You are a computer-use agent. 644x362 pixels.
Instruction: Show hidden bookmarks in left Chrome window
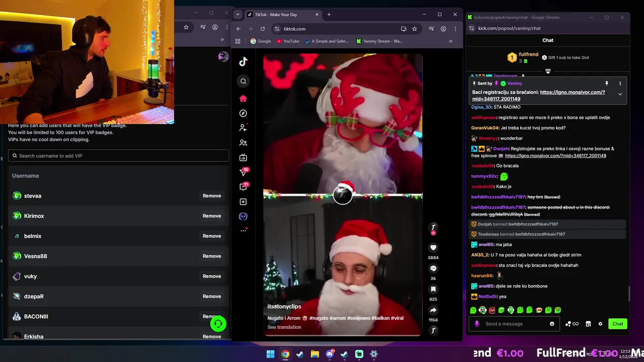[222, 39]
